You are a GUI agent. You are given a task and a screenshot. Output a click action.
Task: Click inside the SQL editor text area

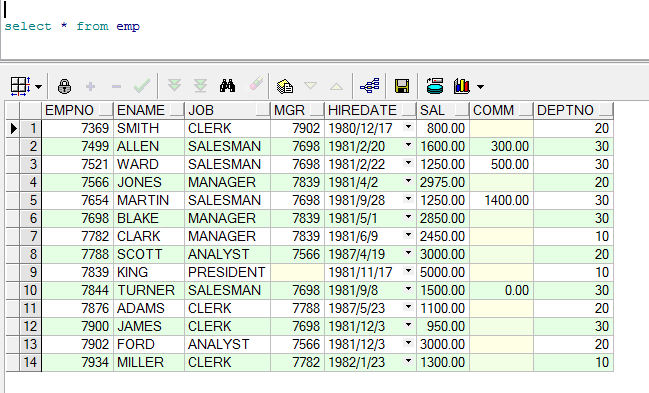click(x=324, y=30)
